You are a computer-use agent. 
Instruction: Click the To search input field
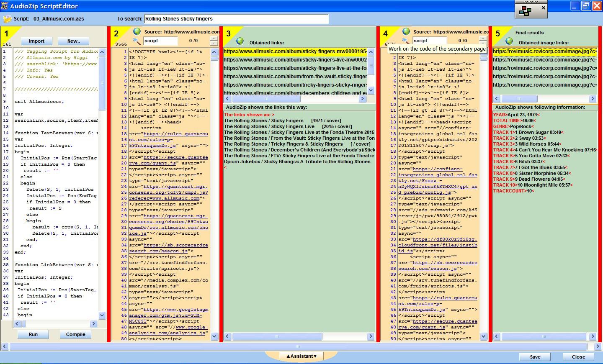click(x=236, y=19)
